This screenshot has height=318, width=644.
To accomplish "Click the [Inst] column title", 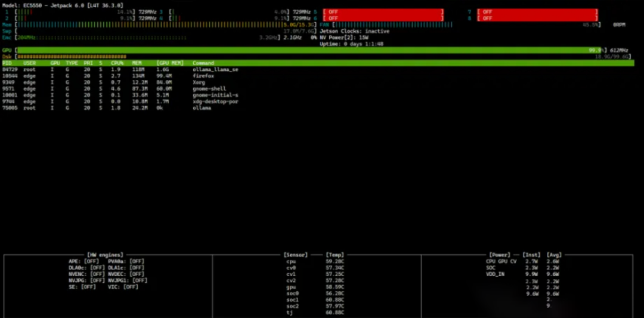I will [531, 255].
